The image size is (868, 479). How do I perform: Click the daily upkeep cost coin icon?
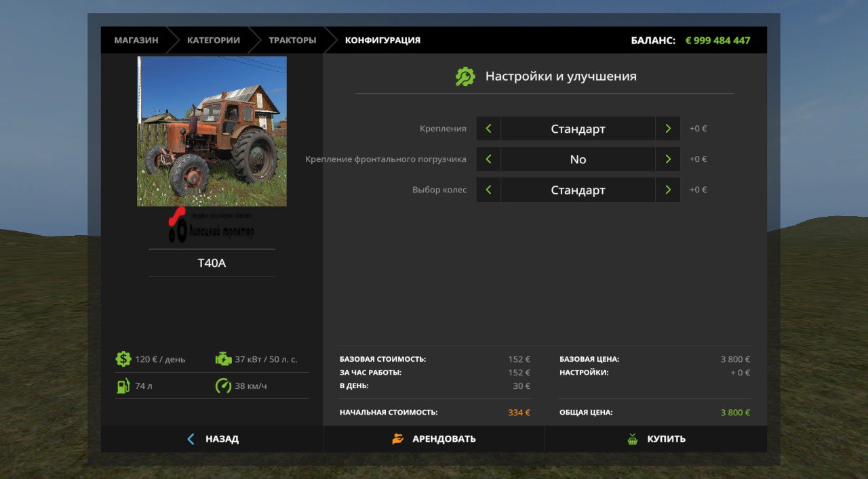[123, 359]
